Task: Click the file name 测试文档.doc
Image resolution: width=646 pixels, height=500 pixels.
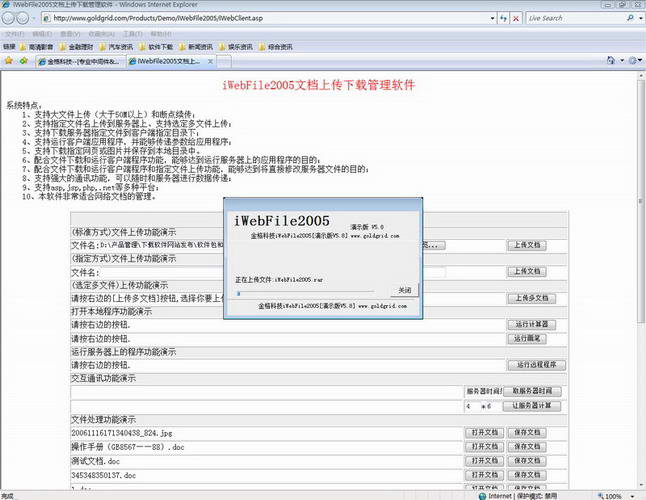Action: [x=95, y=461]
